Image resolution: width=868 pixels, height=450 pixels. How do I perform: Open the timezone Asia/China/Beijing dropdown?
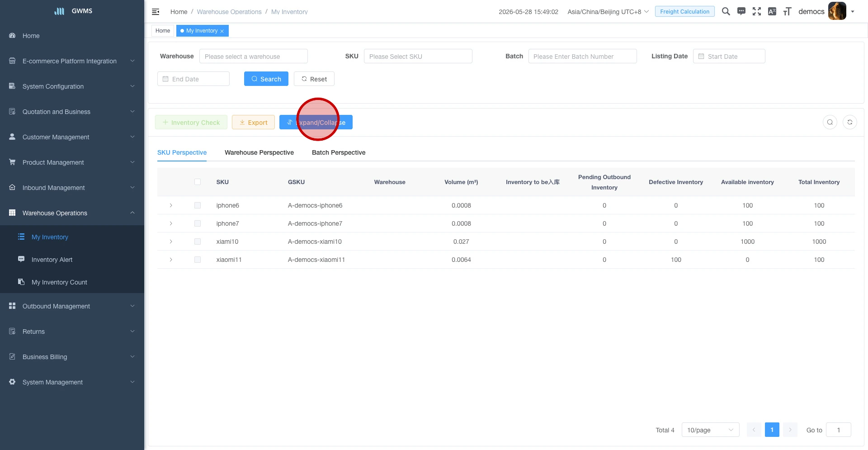(608, 12)
